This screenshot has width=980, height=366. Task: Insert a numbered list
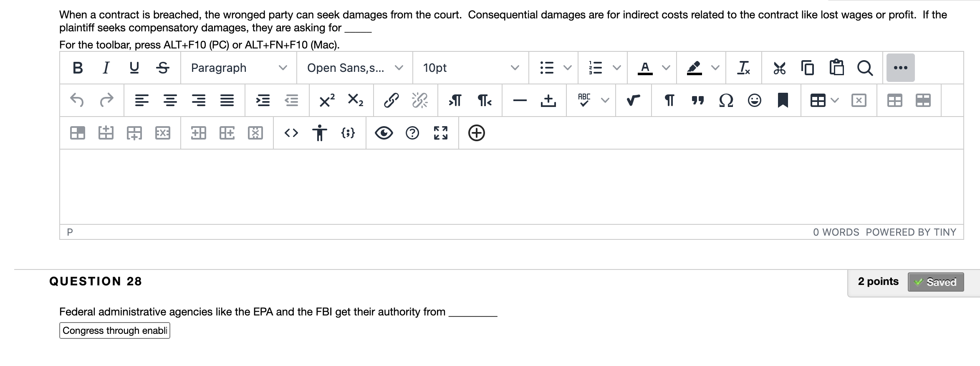pos(596,68)
